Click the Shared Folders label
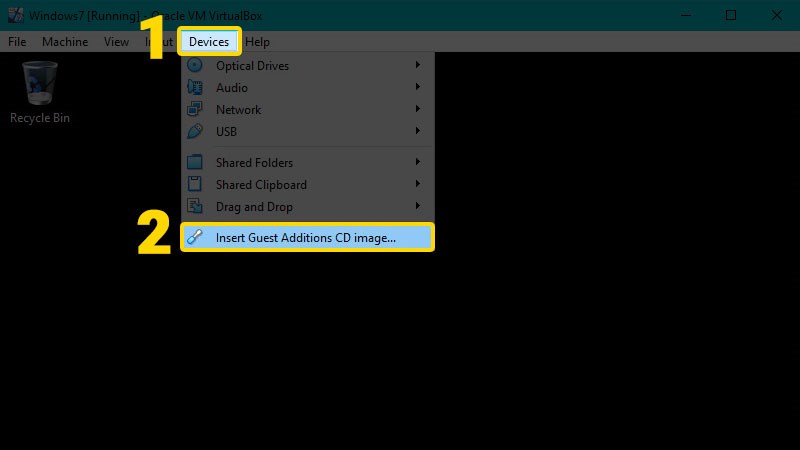800x450 pixels. point(254,163)
